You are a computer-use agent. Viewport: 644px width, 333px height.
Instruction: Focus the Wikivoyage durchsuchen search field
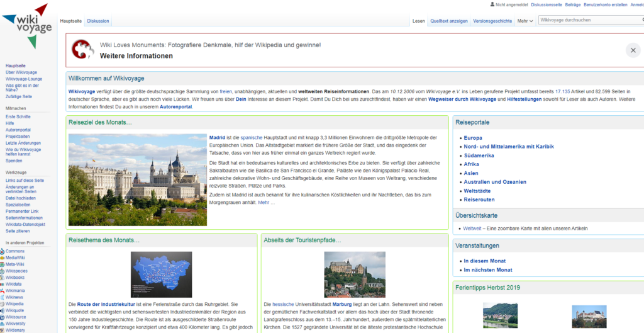point(591,20)
